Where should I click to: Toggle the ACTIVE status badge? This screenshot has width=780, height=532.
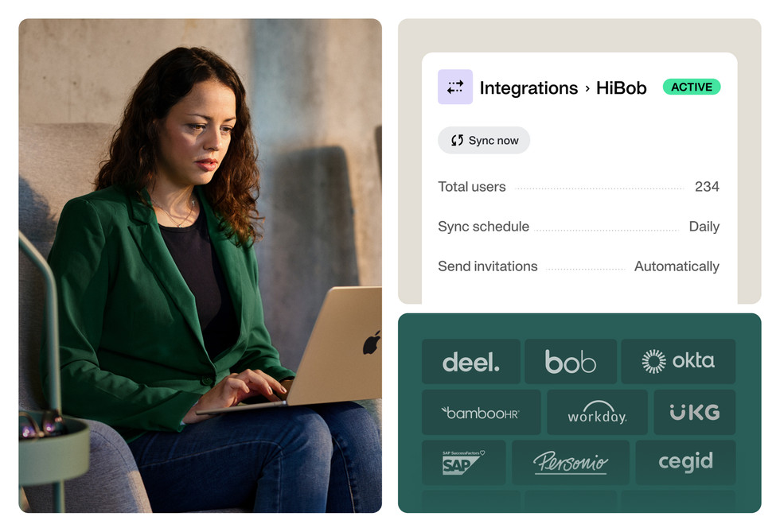692,87
